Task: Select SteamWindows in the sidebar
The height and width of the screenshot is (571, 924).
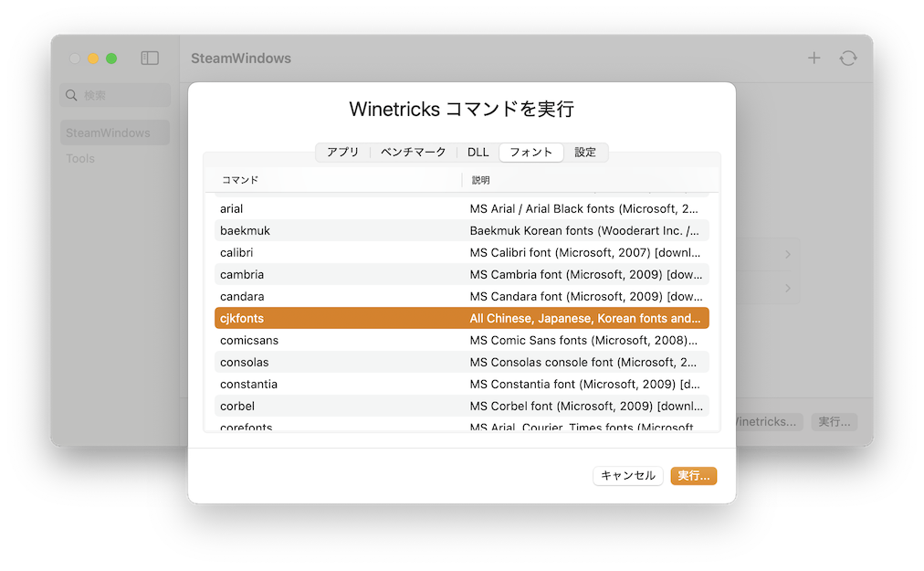Action: click(115, 132)
